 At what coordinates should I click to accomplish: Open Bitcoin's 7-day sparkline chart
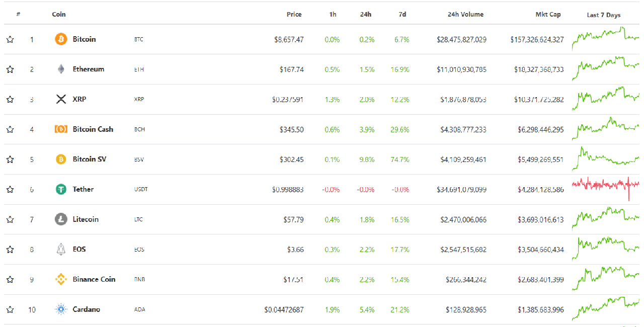[x=606, y=39]
